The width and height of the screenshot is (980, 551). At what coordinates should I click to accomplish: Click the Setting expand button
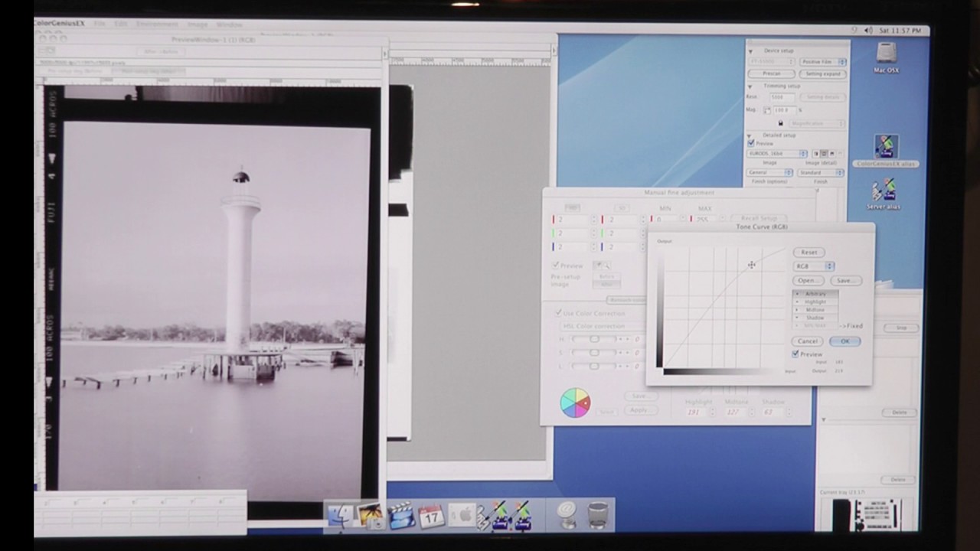[823, 73]
